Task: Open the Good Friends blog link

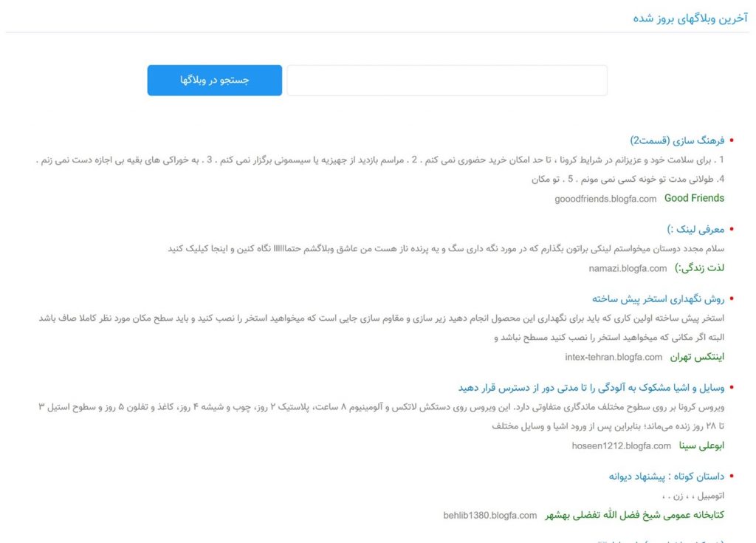Action: coord(694,198)
